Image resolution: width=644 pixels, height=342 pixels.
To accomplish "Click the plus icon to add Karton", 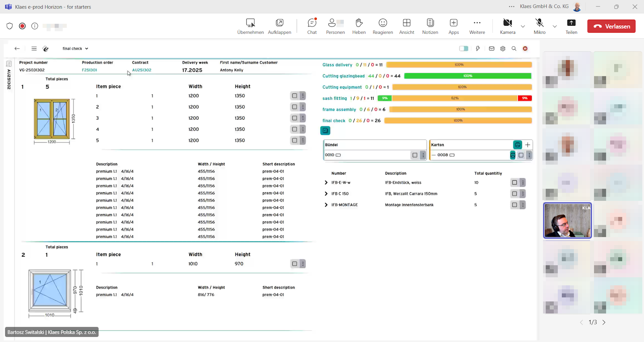I will click(x=528, y=145).
